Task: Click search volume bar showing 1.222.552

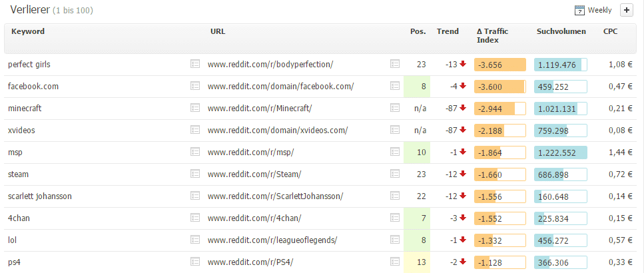Action: (560, 152)
